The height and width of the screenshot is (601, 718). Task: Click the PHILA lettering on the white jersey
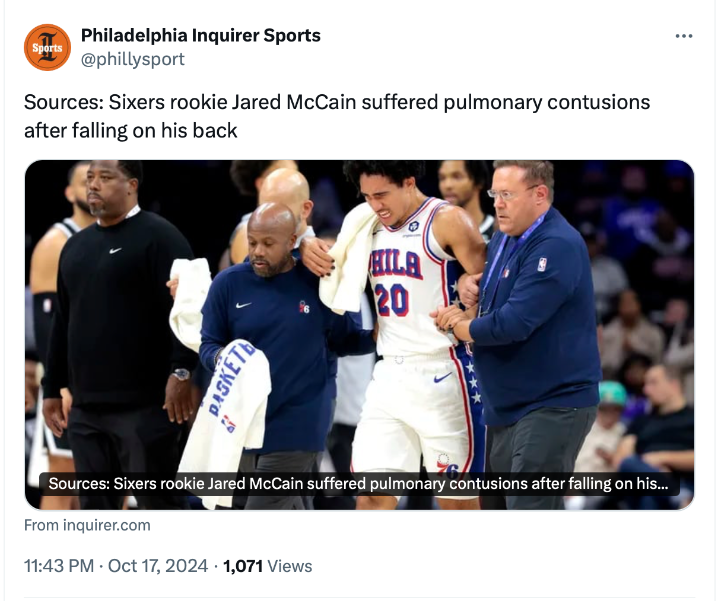[x=395, y=264]
